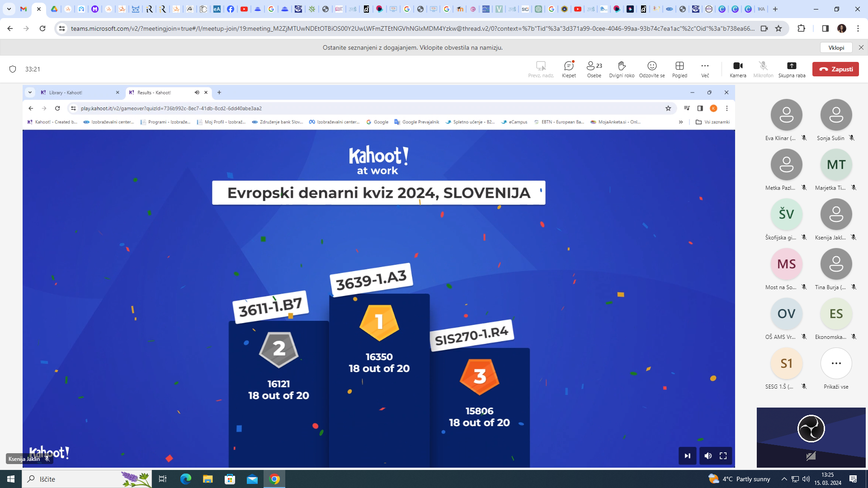The height and width of the screenshot is (488, 868).
Task: Click Prevz. nadz. take control icon
Action: [541, 69]
